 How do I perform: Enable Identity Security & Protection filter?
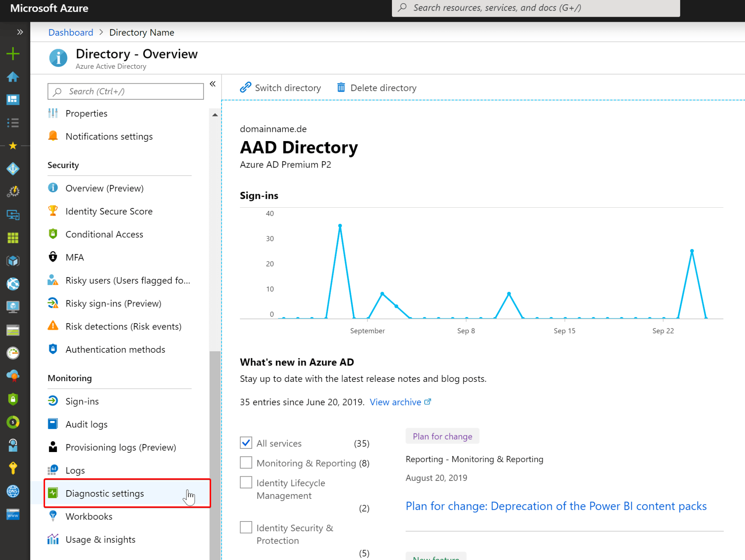[x=246, y=527]
